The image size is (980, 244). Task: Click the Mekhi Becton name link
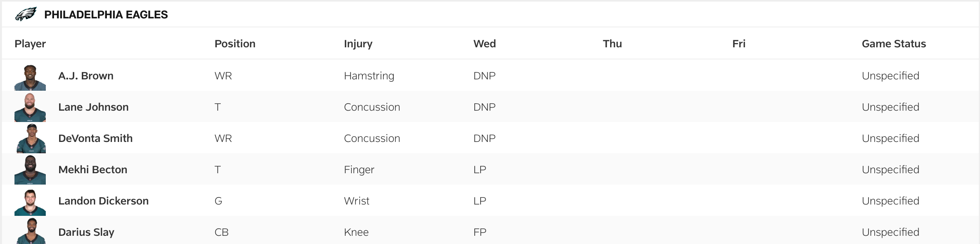[x=93, y=170]
